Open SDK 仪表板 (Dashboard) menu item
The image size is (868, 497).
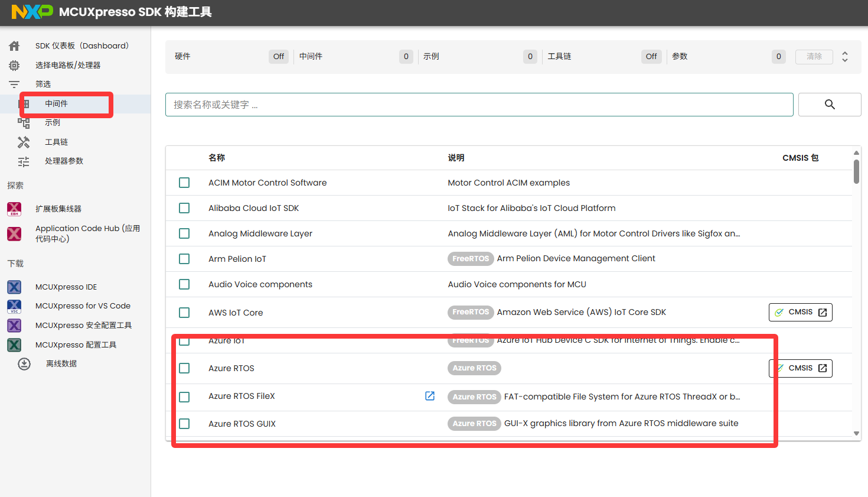coord(82,46)
